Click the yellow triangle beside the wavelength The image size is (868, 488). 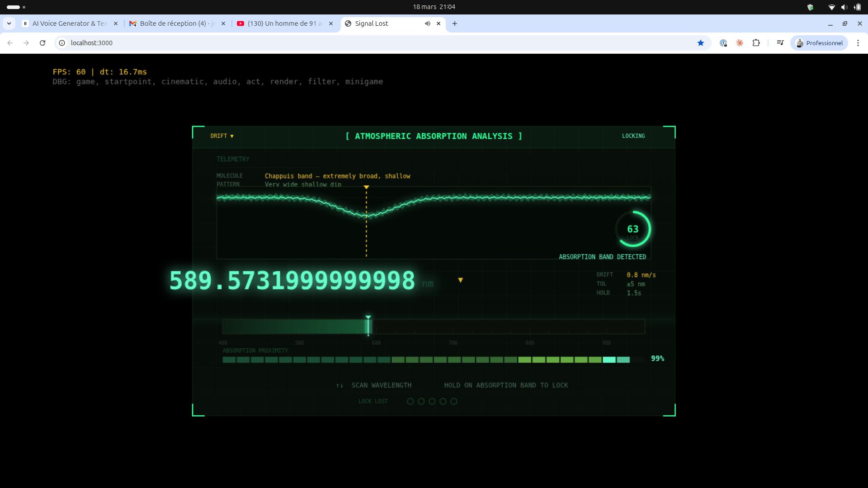click(460, 280)
